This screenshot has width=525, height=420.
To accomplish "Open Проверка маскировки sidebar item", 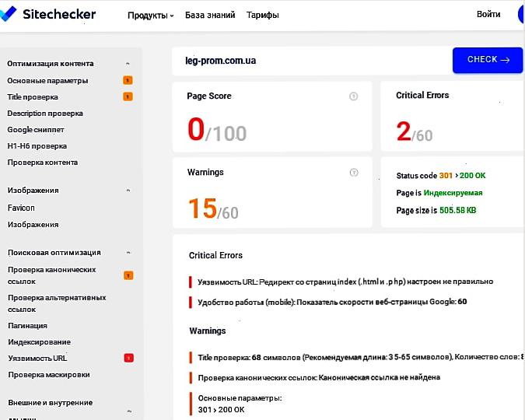I will tap(49, 374).
